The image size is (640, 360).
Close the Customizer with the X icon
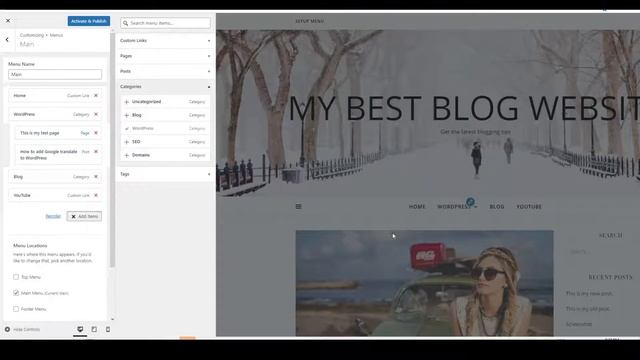pos(8,21)
